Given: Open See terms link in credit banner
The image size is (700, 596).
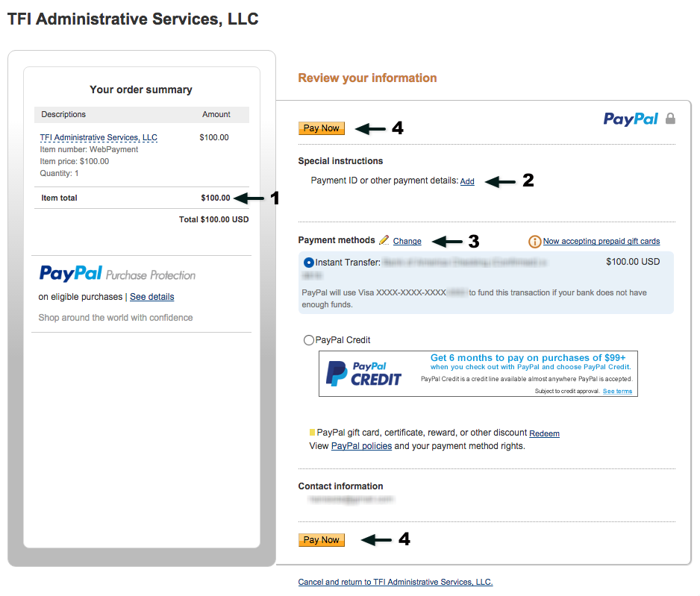Looking at the screenshot, I should point(617,391).
